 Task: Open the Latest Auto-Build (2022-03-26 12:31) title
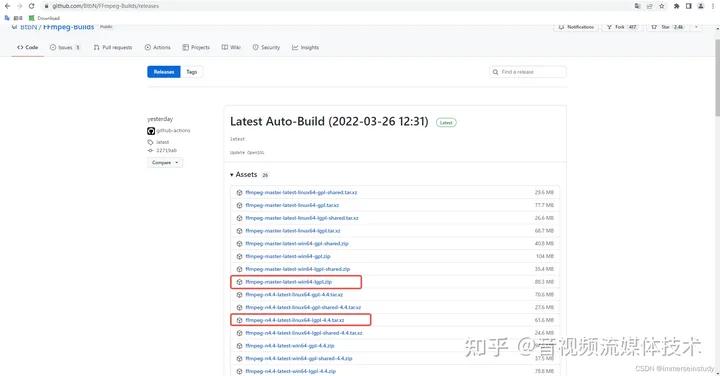329,121
